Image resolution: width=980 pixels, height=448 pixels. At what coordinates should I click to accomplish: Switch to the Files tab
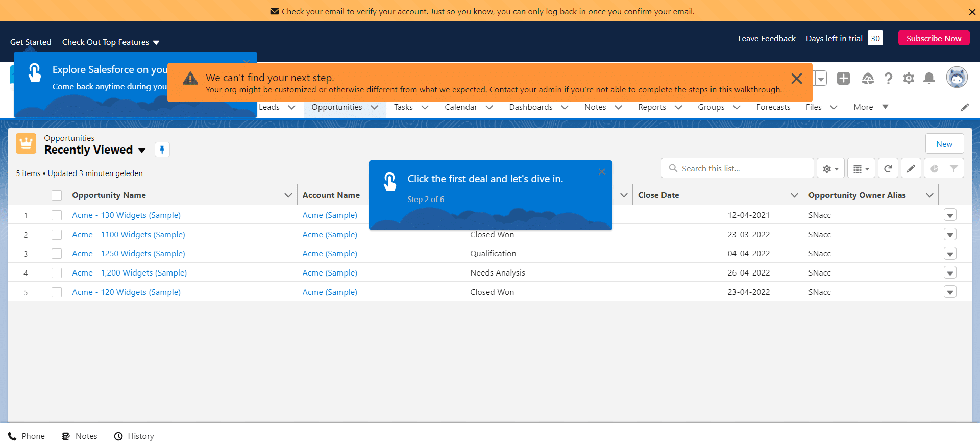coord(814,107)
